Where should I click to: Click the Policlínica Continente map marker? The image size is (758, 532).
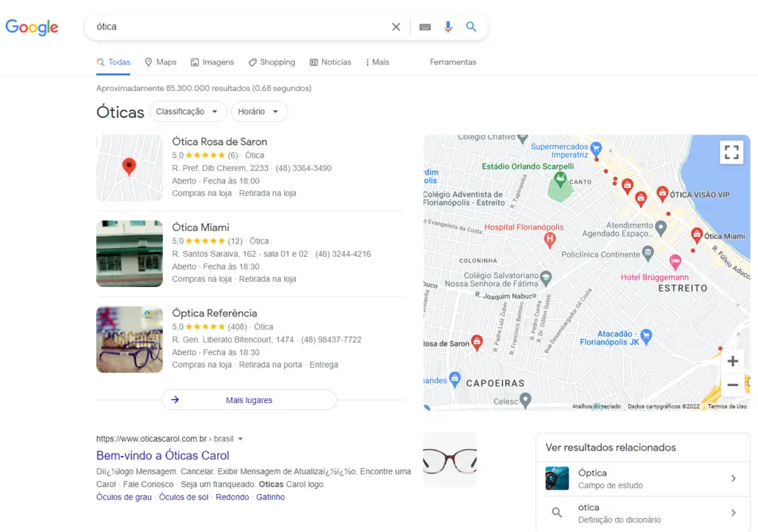648,253
